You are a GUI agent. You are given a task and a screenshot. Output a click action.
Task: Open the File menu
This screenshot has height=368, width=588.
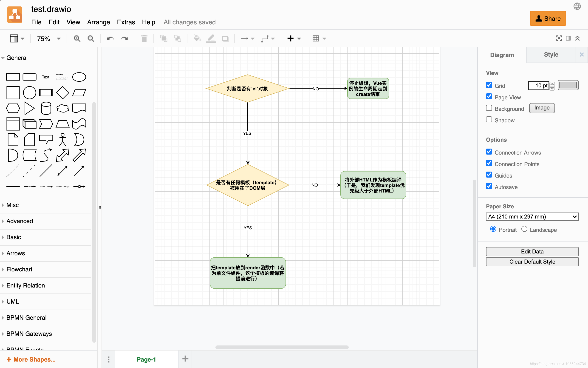36,22
